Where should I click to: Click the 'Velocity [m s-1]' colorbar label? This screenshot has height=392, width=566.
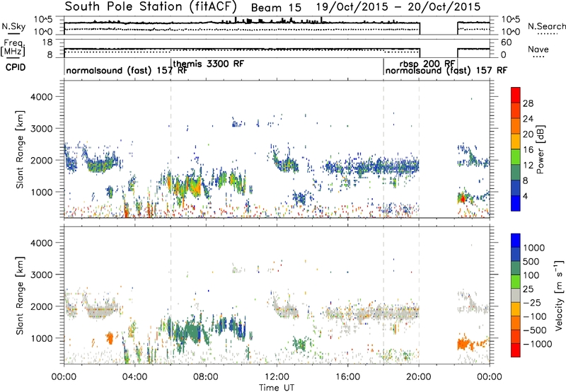pos(559,295)
